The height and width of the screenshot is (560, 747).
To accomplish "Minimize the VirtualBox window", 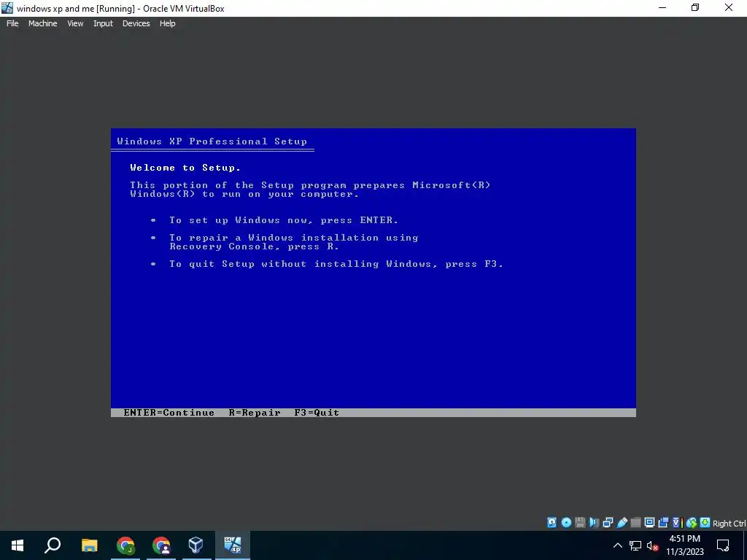I will [662, 8].
